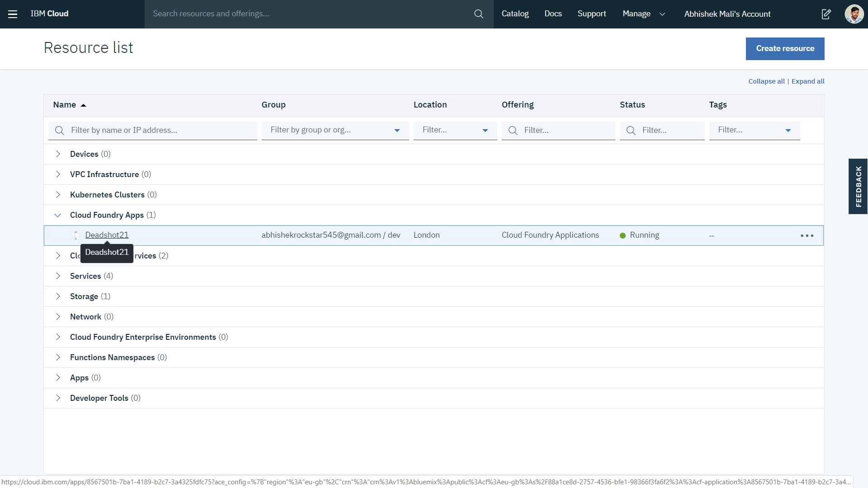
Task: Click the search magnifier icon in header
Action: click(479, 14)
